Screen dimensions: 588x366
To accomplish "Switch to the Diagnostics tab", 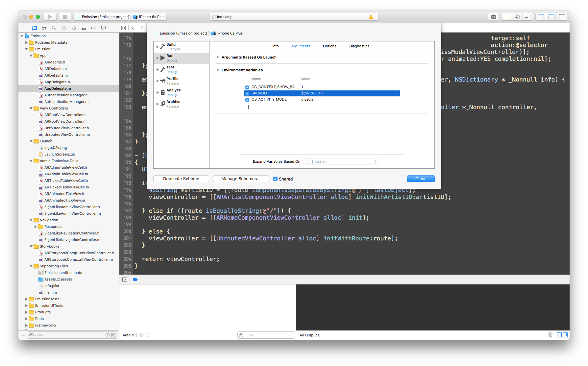I will pyautogui.click(x=359, y=46).
